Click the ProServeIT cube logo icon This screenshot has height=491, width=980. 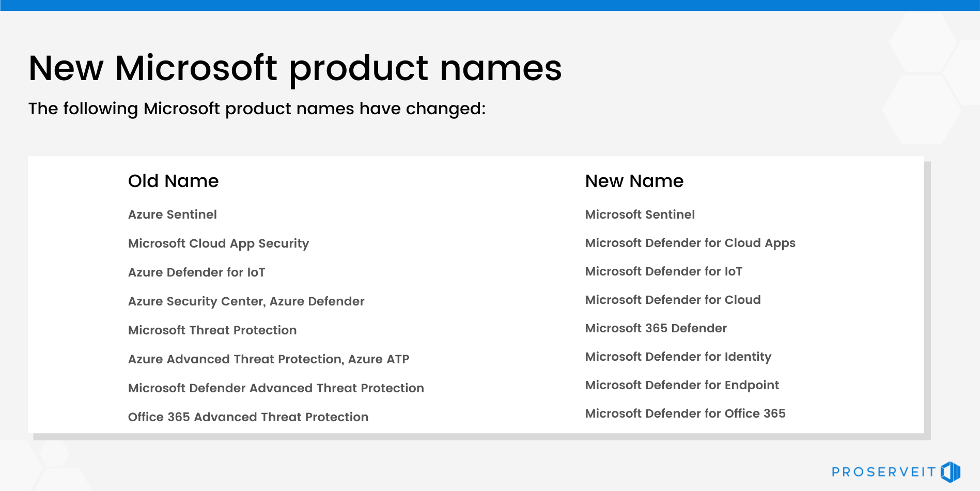click(950, 471)
